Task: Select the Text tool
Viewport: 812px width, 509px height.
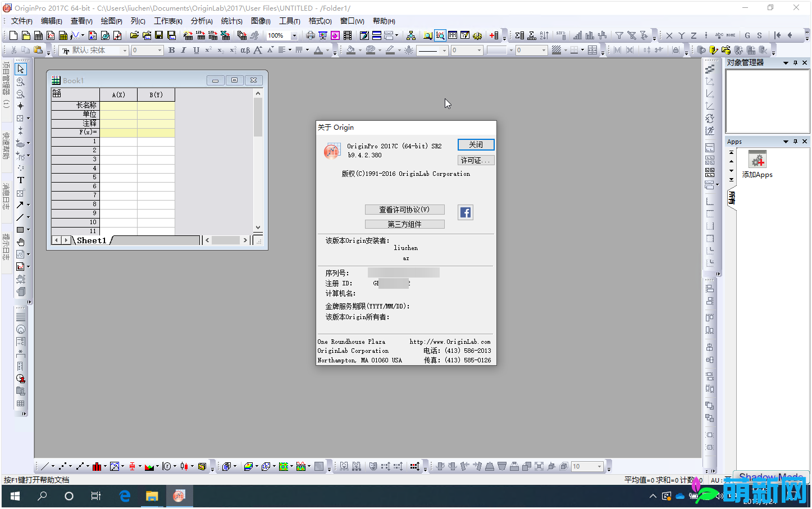Action: pos(21,180)
